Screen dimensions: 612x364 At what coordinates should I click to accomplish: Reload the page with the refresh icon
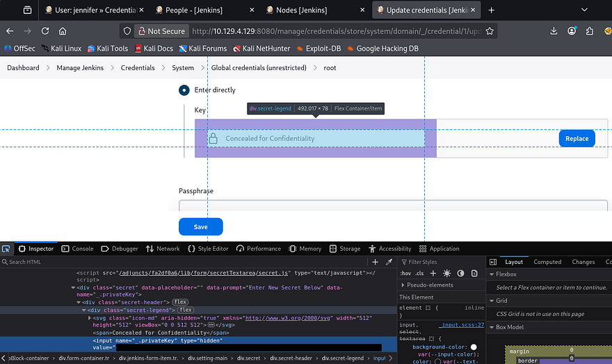coord(45,31)
